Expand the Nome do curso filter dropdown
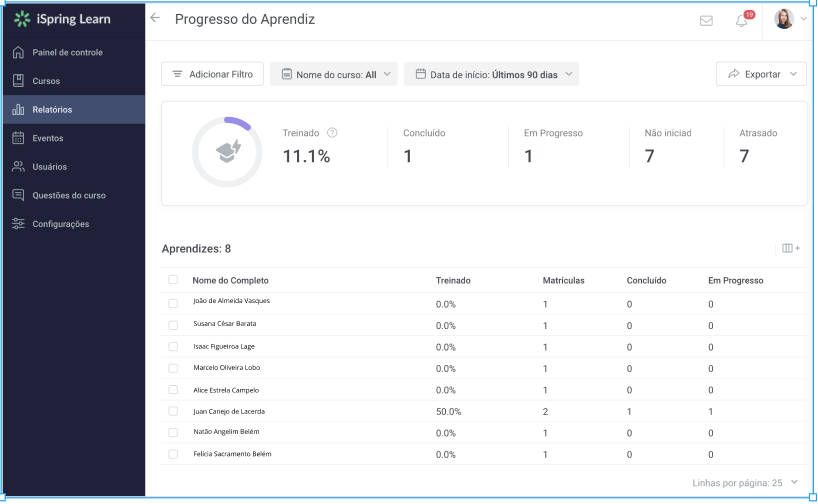 tap(334, 74)
